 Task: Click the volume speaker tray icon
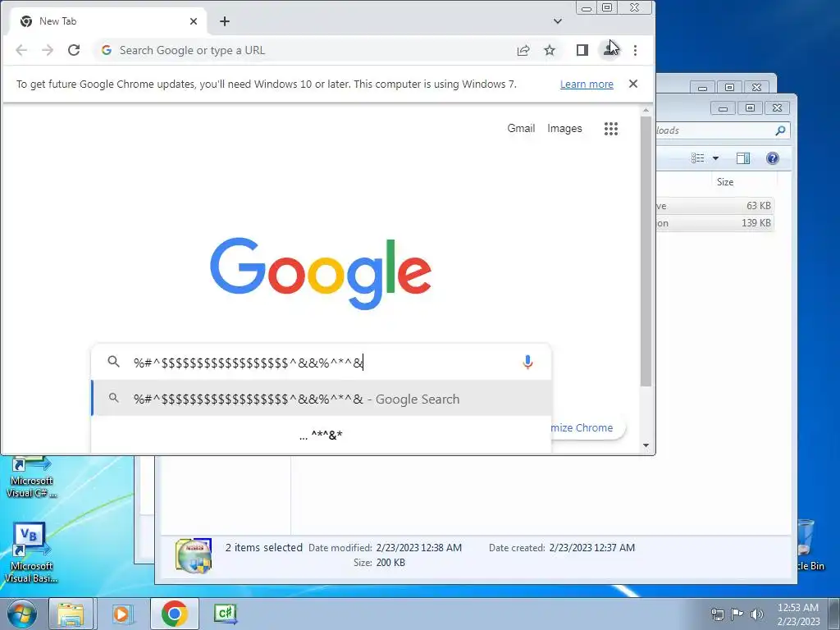[756, 614]
